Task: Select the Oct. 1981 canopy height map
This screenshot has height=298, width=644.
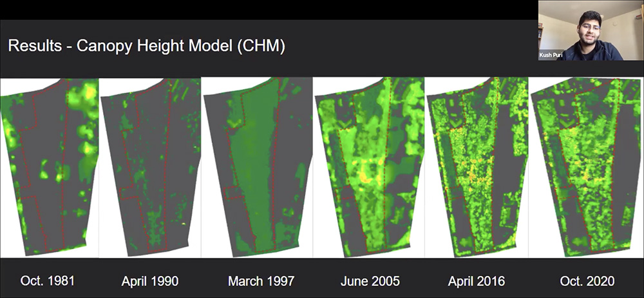Action: click(50, 167)
